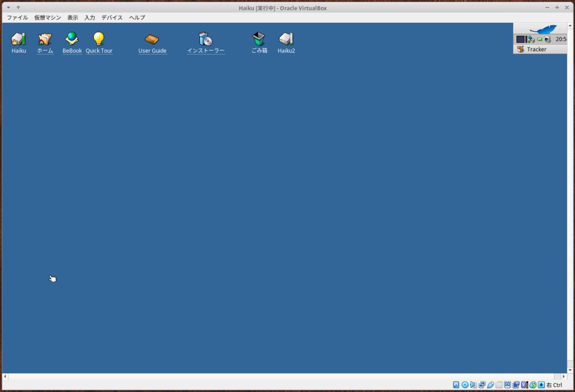Click the keyboard capture arrow status icon
The image size is (575, 392).
pos(541,385)
